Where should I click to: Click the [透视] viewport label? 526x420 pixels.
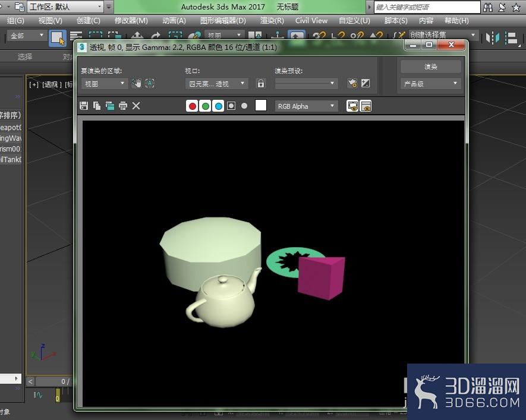pyautogui.click(x=52, y=84)
